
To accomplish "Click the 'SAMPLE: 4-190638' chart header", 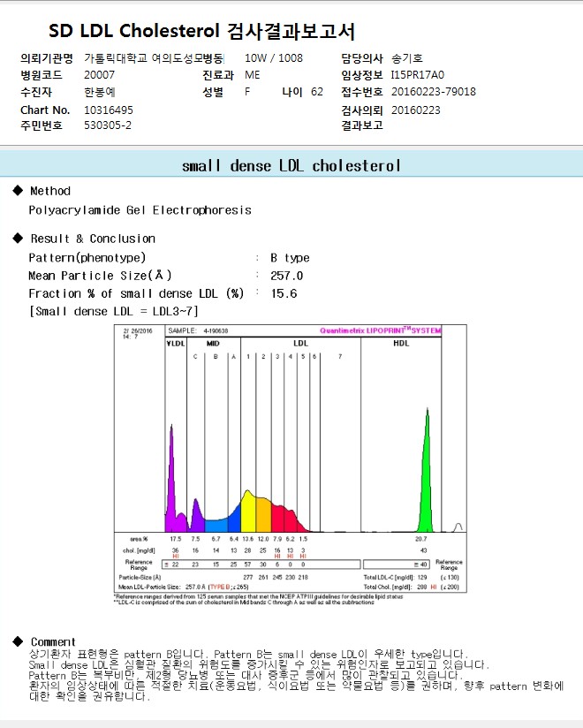I will (x=198, y=330).
